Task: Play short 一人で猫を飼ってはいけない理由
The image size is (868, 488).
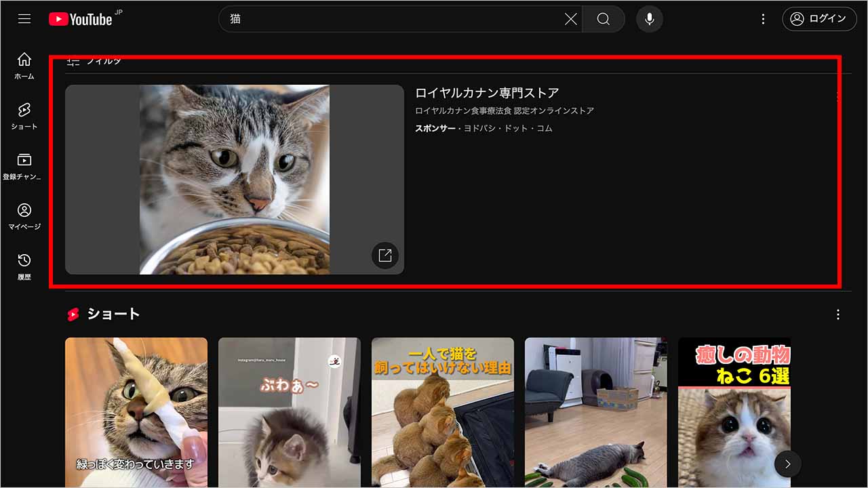Action: [443, 412]
